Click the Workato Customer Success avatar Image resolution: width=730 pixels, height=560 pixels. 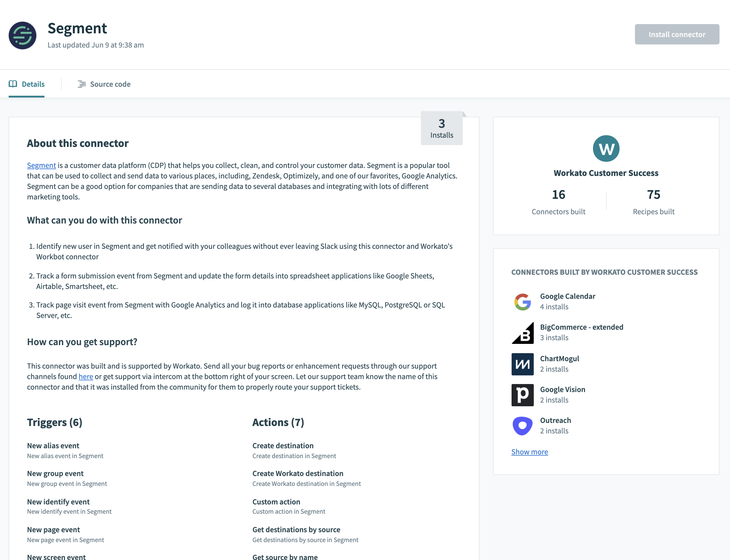click(x=606, y=148)
